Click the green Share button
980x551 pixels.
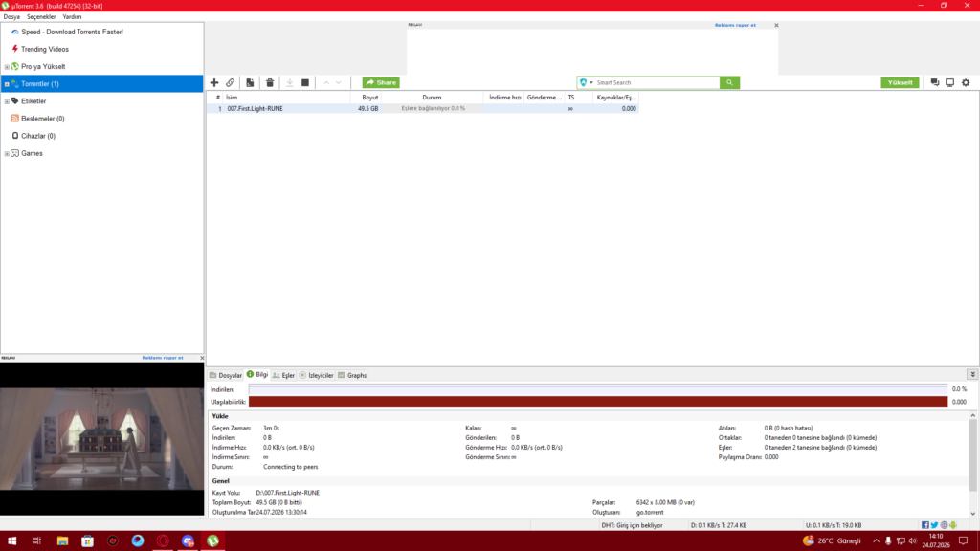tap(381, 82)
